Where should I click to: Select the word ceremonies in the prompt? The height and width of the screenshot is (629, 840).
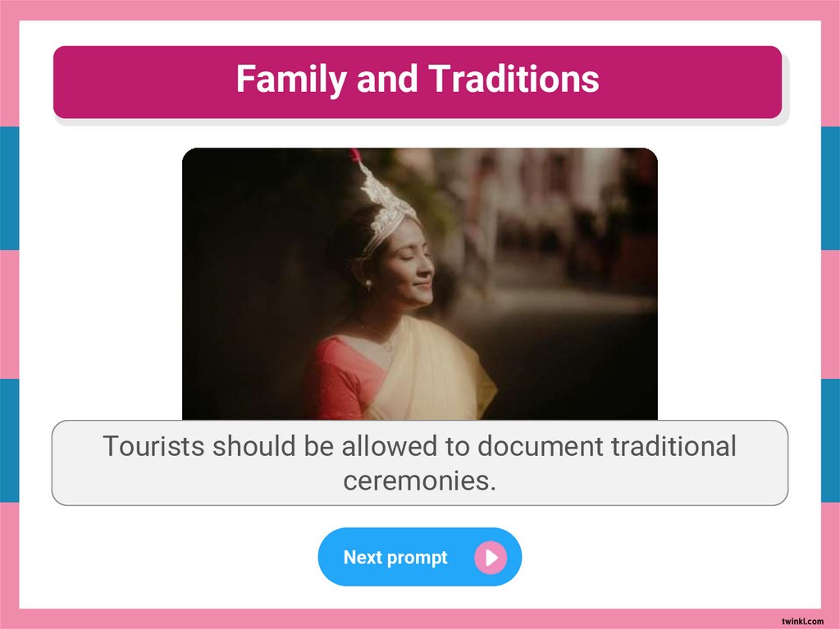(x=419, y=480)
